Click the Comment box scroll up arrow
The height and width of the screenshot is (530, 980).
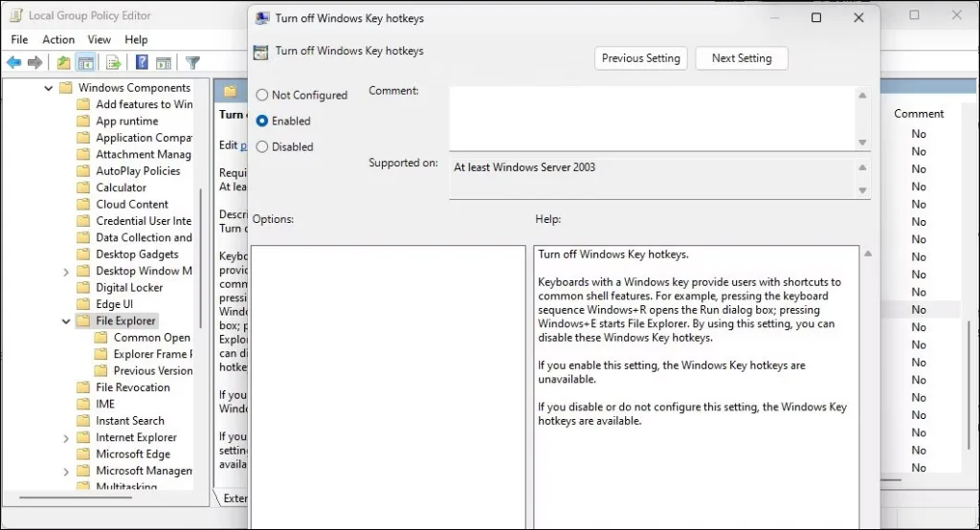[862, 95]
